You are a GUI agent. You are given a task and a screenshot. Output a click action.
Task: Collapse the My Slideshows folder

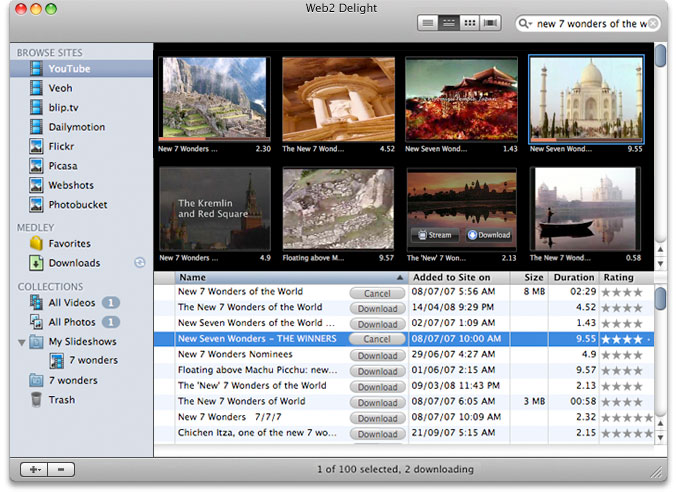[x=22, y=342]
